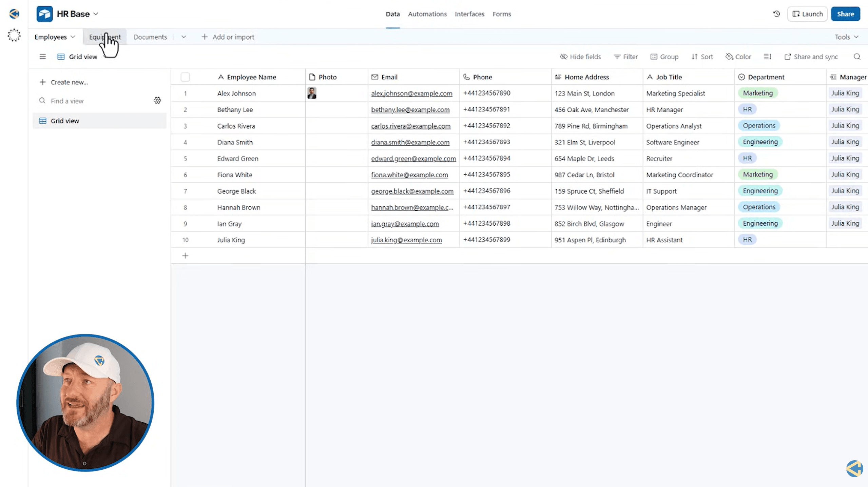868x487 pixels.
Task: Expand the hidden tables chevron next to Documents
Action: tap(184, 37)
